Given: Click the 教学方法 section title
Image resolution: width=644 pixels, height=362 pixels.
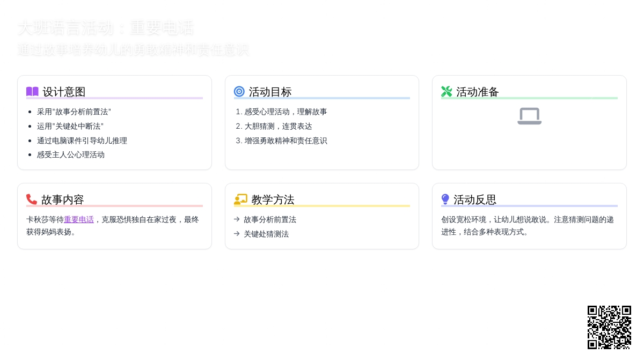Looking at the screenshot, I should [273, 200].
